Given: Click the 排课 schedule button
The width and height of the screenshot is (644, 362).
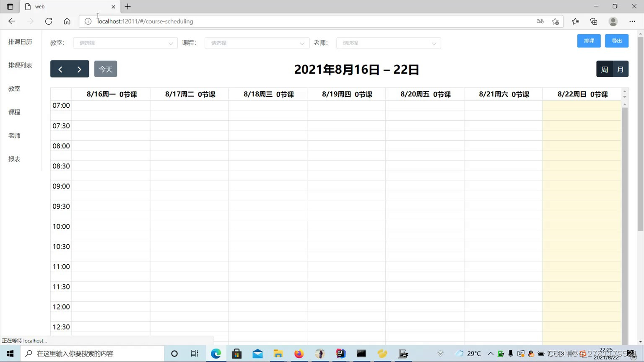Looking at the screenshot, I should (589, 41).
